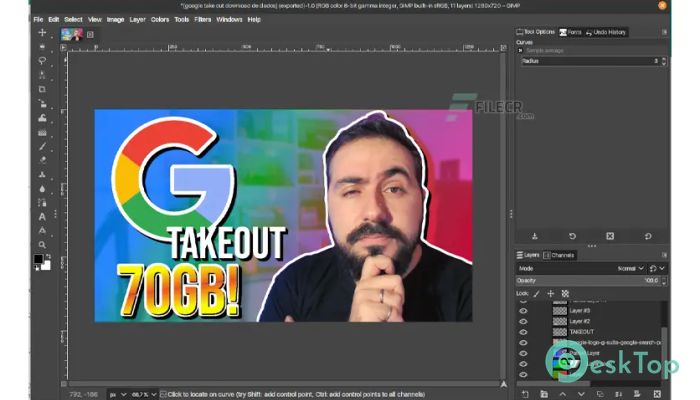Viewport: 700px width, 400px height.
Task: Select the Clone tool
Action: coord(42,175)
